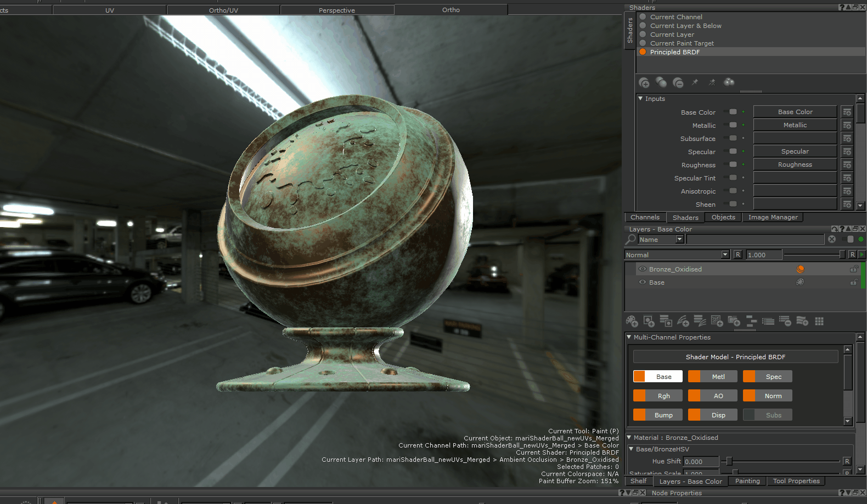Click the grid view icon in Layers toolbar
The width and height of the screenshot is (867, 504).
pos(819,321)
